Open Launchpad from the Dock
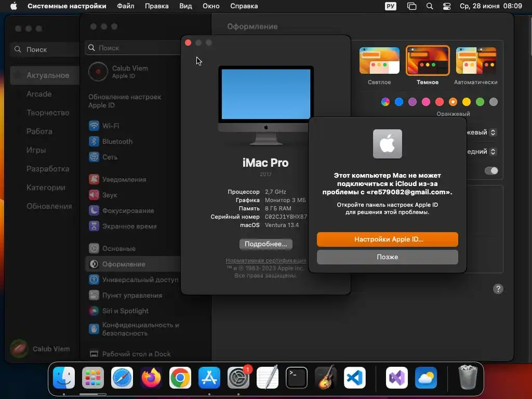 click(x=93, y=378)
